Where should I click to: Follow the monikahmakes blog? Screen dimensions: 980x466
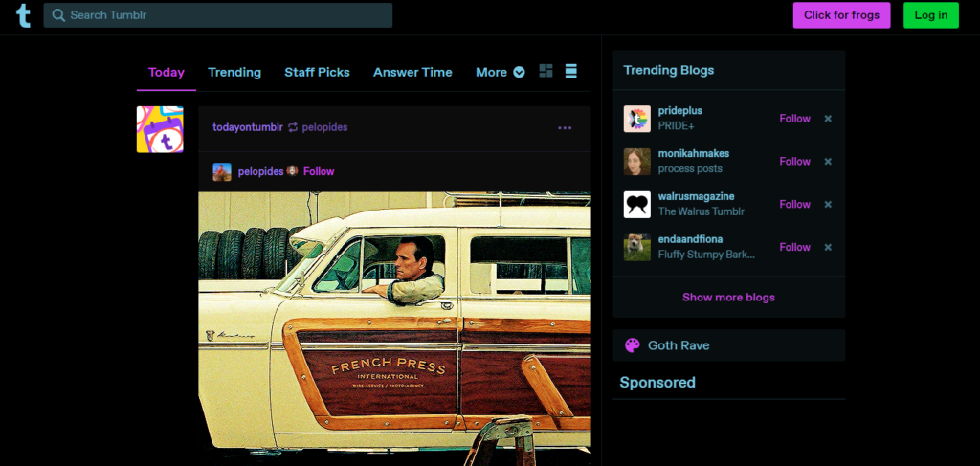[794, 161]
